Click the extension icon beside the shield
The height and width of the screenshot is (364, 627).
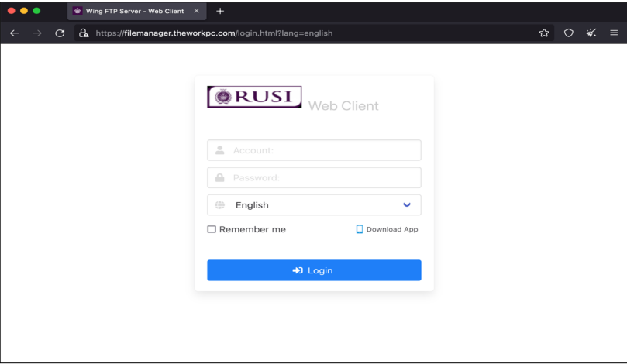591,33
